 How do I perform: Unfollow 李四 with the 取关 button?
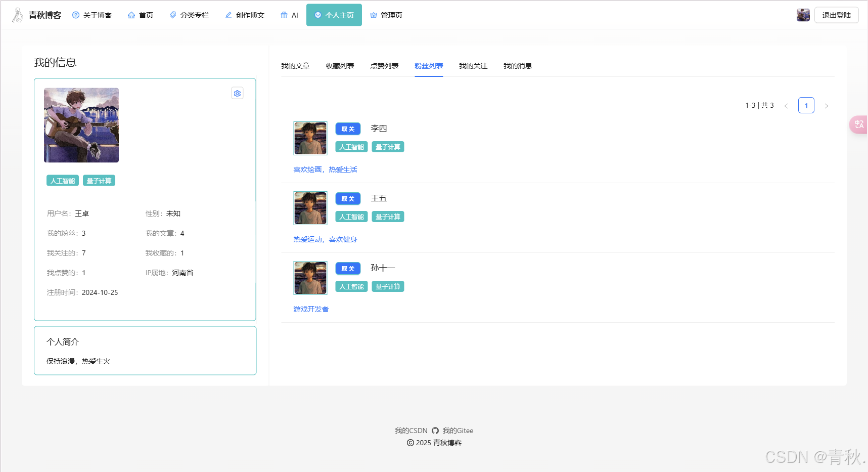(x=348, y=129)
